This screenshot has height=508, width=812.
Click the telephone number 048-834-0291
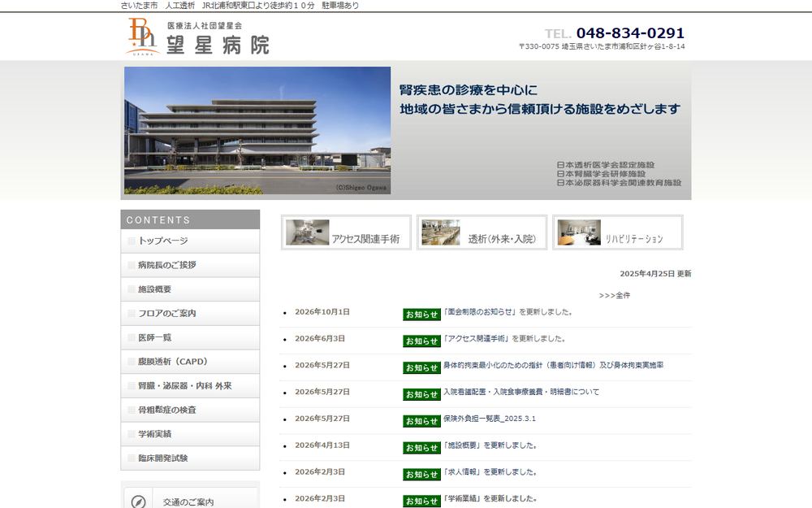coord(630,33)
